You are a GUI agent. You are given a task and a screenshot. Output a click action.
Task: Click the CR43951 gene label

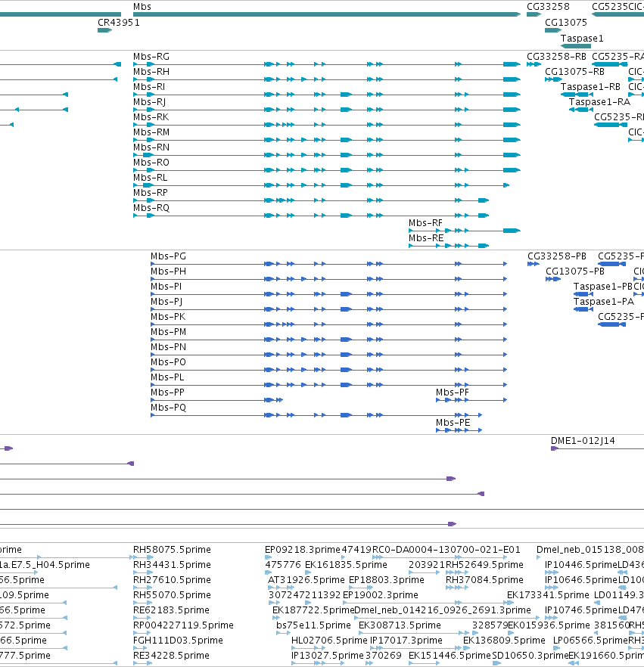118,23
